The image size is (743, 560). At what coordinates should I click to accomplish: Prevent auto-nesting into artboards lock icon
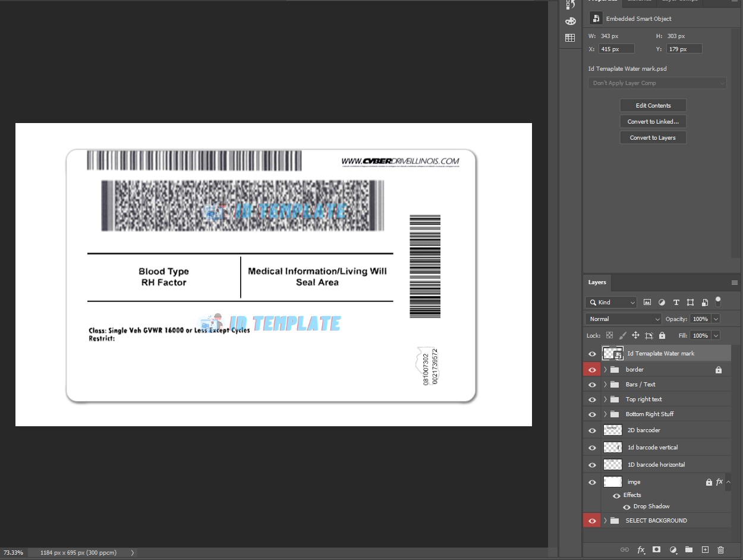point(649,335)
